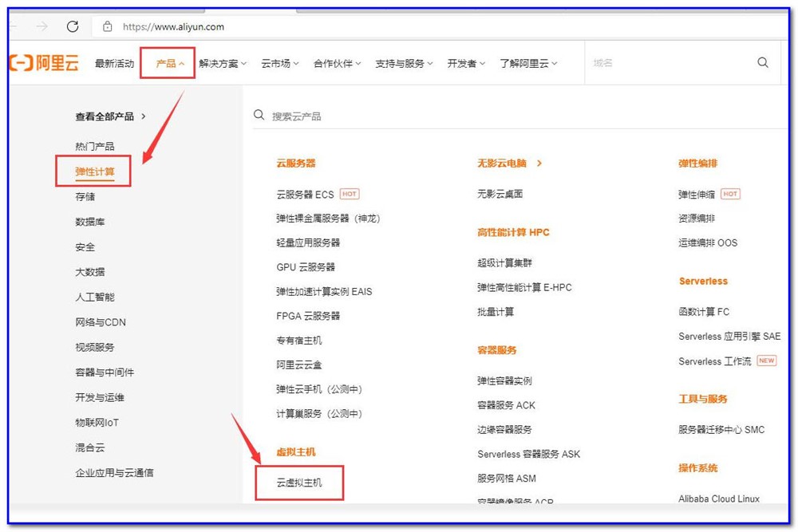Viewport: 798px width, 532px height.
Task: Open the 支持与服务 dropdown
Action: [404, 64]
